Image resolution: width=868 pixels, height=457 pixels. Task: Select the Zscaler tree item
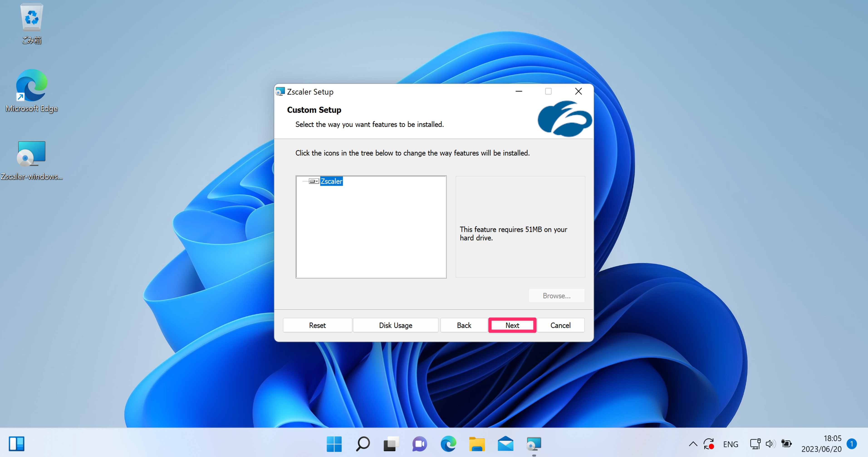[331, 181]
